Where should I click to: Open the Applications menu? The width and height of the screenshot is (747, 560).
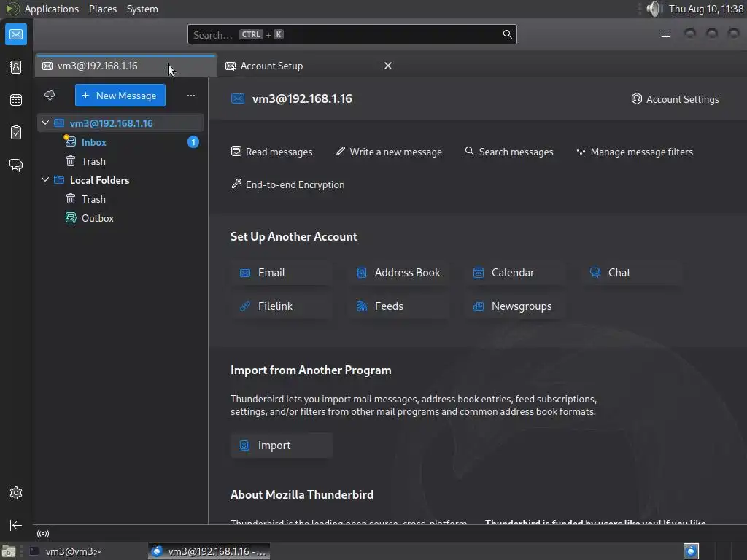(x=52, y=9)
